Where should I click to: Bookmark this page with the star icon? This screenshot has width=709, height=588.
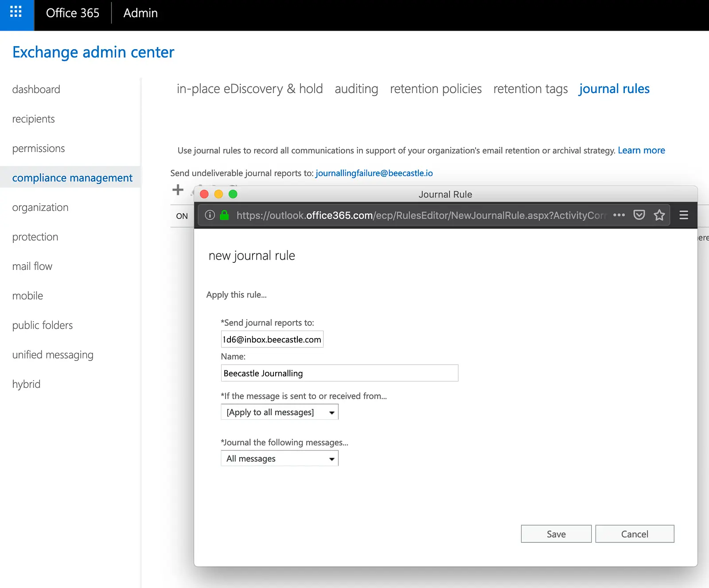659,215
